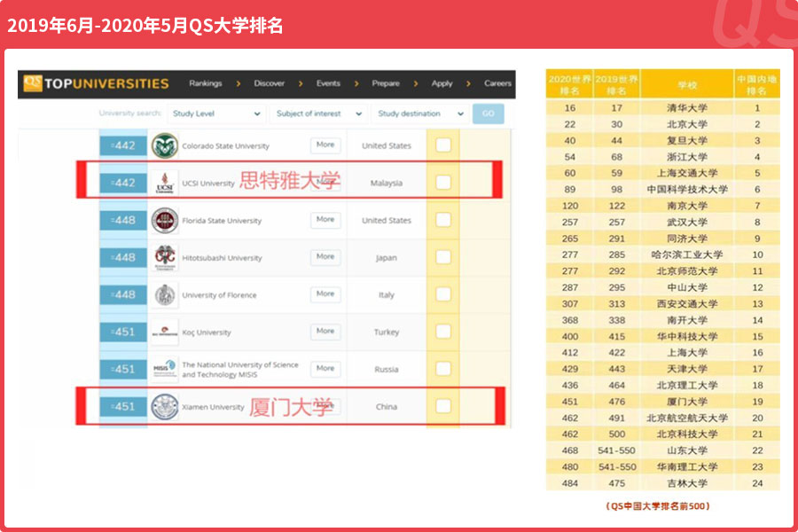Screen dimensions: 798x532
Task: Click the GO search button
Action: coord(488,113)
